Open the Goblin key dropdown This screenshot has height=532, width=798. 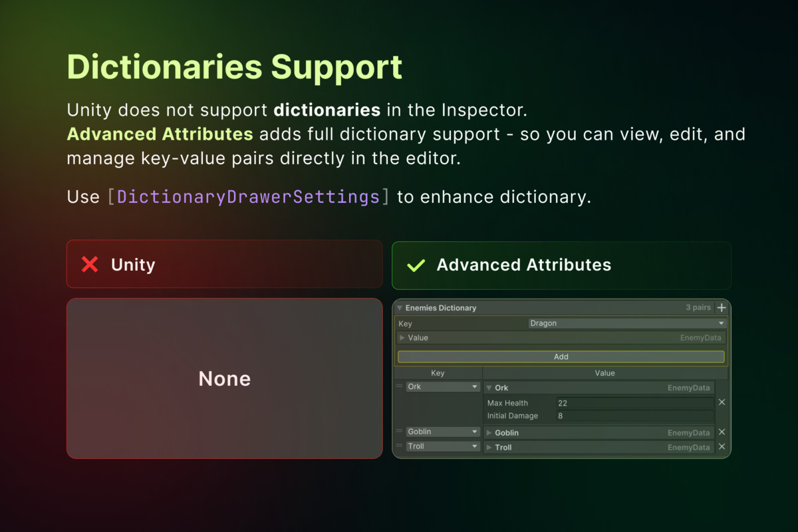[443, 432]
